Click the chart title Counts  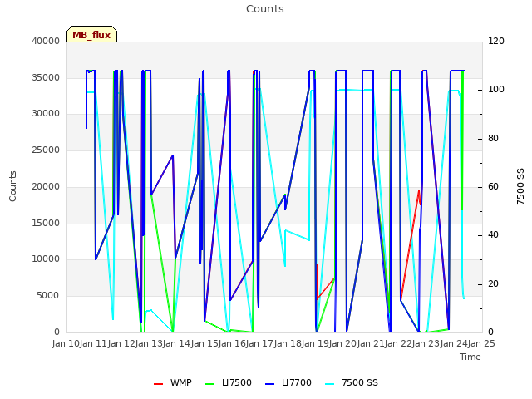(x=265, y=9)
